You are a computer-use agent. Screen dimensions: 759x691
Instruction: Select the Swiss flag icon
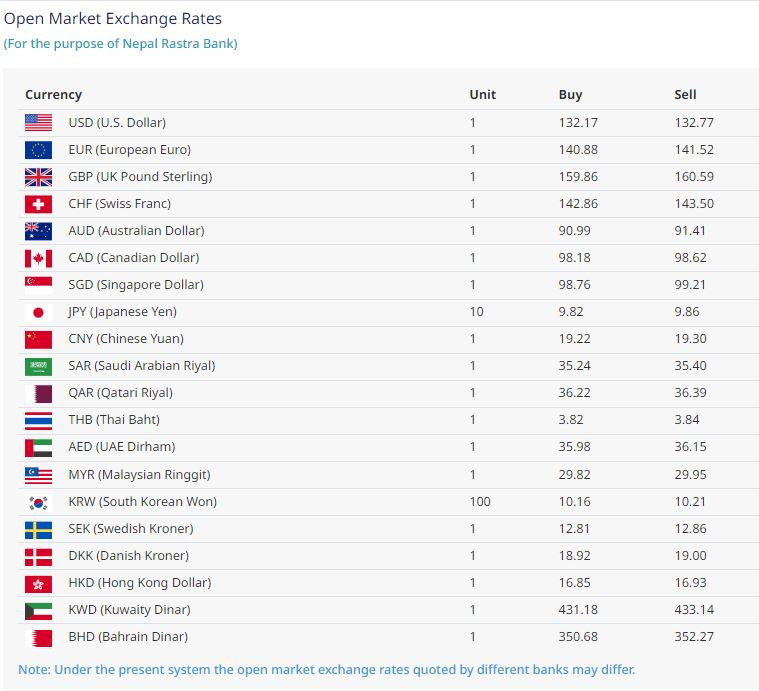pos(38,204)
